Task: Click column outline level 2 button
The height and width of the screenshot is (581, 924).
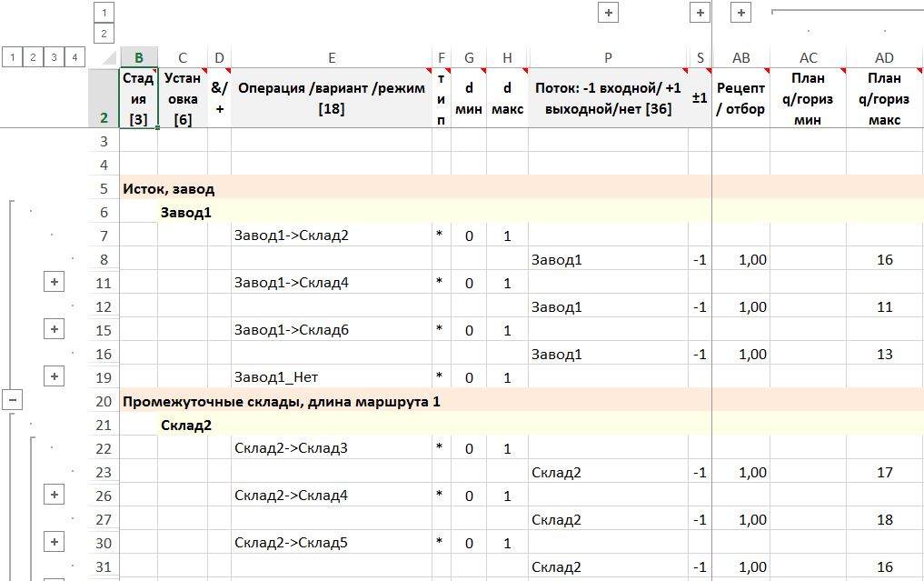Action: [104, 34]
